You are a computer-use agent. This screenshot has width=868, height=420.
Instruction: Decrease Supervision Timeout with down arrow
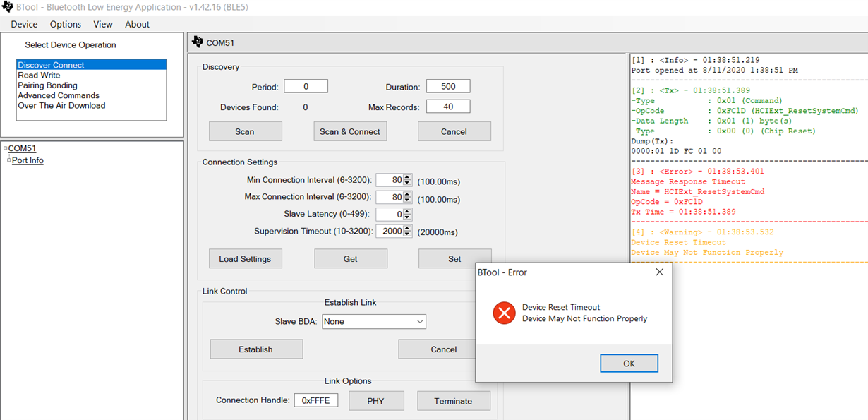pyautogui.click(x=407, y=234)
